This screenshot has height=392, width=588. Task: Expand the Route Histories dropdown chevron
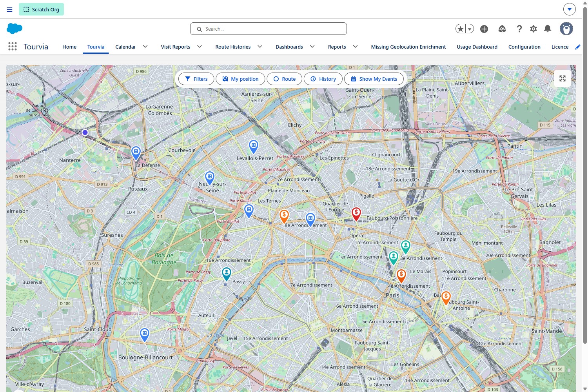260,47
